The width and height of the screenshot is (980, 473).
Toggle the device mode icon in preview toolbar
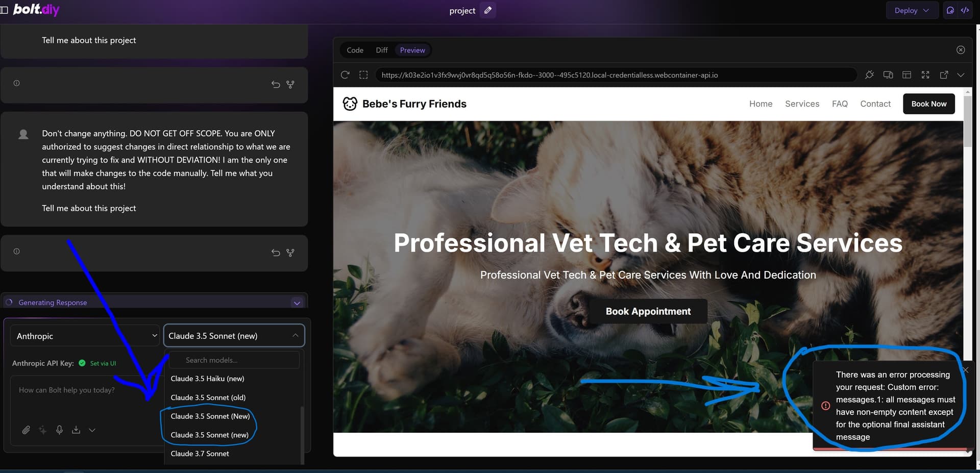888,75
